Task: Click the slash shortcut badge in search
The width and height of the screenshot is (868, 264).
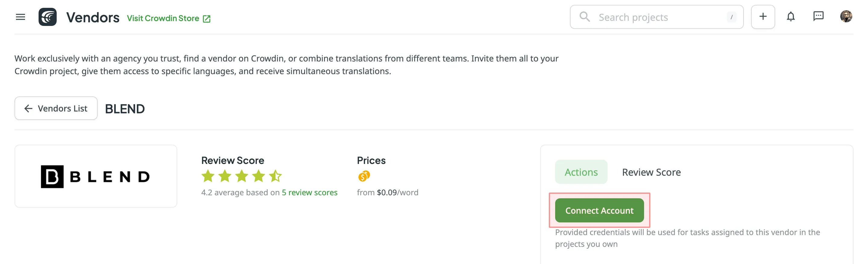Action: [731, 17]
